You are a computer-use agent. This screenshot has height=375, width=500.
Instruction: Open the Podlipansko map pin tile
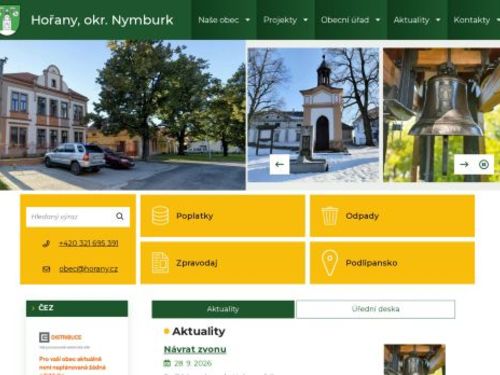392,263
